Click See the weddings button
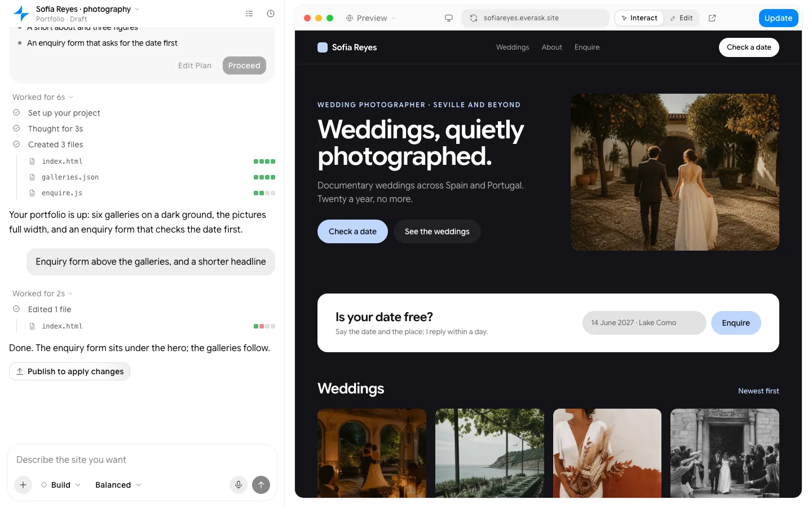The width and height of the screenshot is (812, 508). point(437,231)
